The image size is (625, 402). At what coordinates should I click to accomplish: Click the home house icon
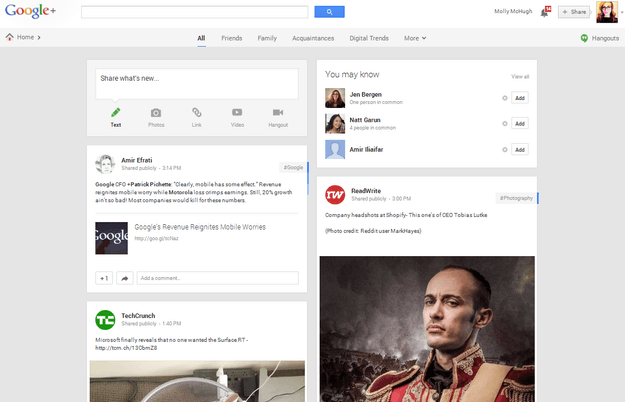pyautogui.click(x=10, y=37)
